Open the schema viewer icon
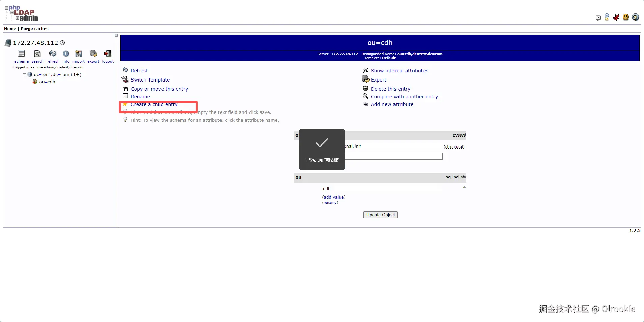This screenshot has width=644, height=322. coord(21,54)
